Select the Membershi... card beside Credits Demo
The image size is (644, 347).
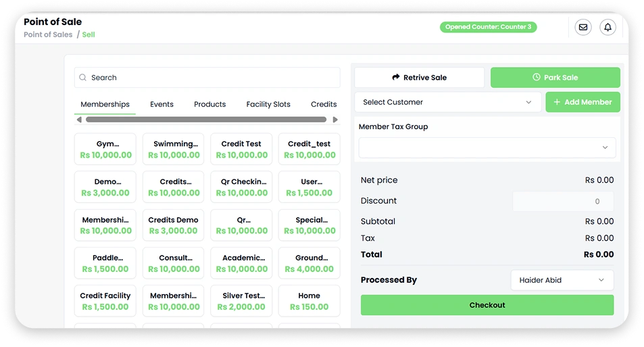[105, 225]
